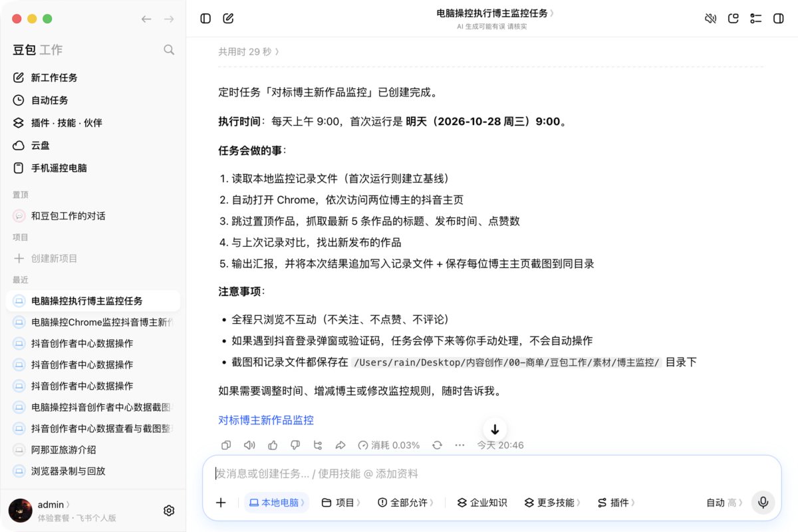Viewport: 798px width, 532px height.
Task: Open more options ellipsis under reply
Action: tap(460, 445)
